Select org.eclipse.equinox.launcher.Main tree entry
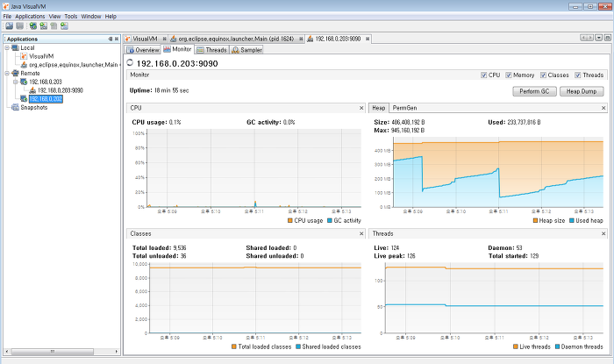The width and height of the screenshot is (614, 364). pyautogui.click(x=73, y=65)
